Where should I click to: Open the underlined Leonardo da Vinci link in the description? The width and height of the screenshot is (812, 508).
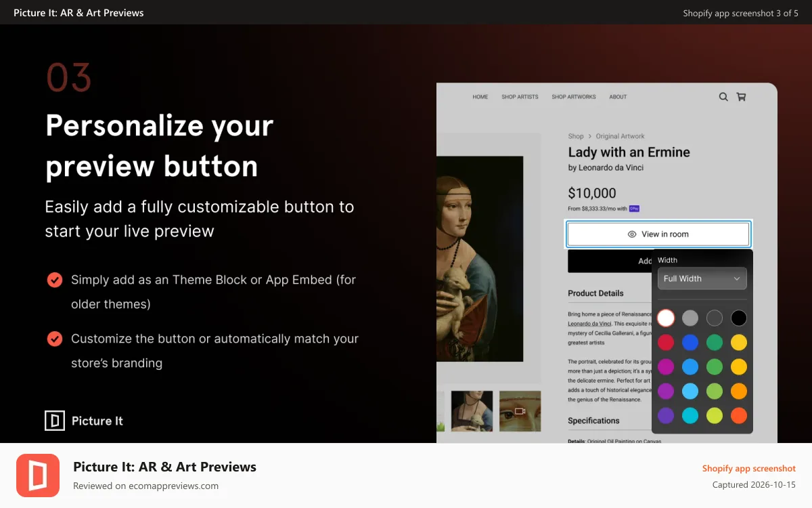click(x=589, y=324)
